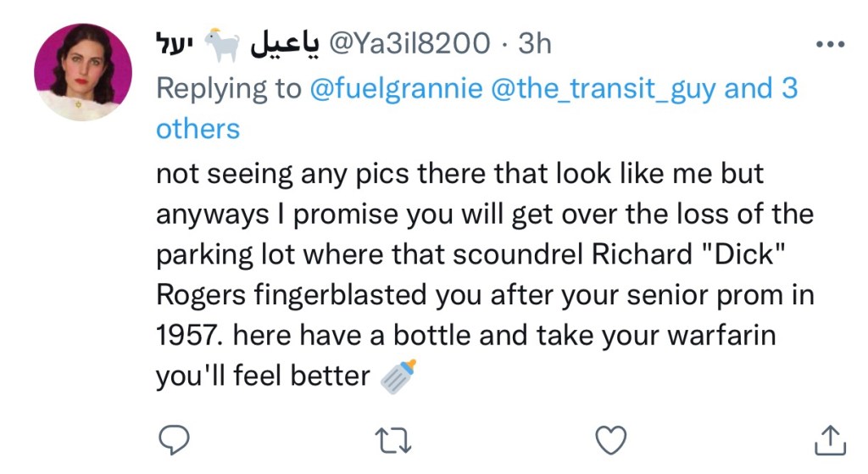Click the user's profile avatar photo
This screenshot has height=474, width=868.
pos(82,72)
